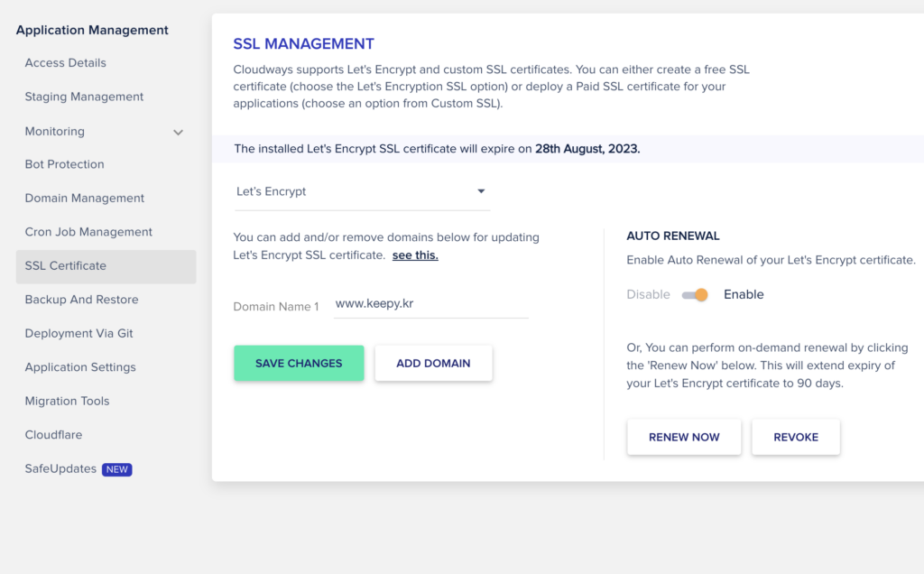The image size is (924, 574).
Task: Go to Backup And Restore
Action: point(81,300)
